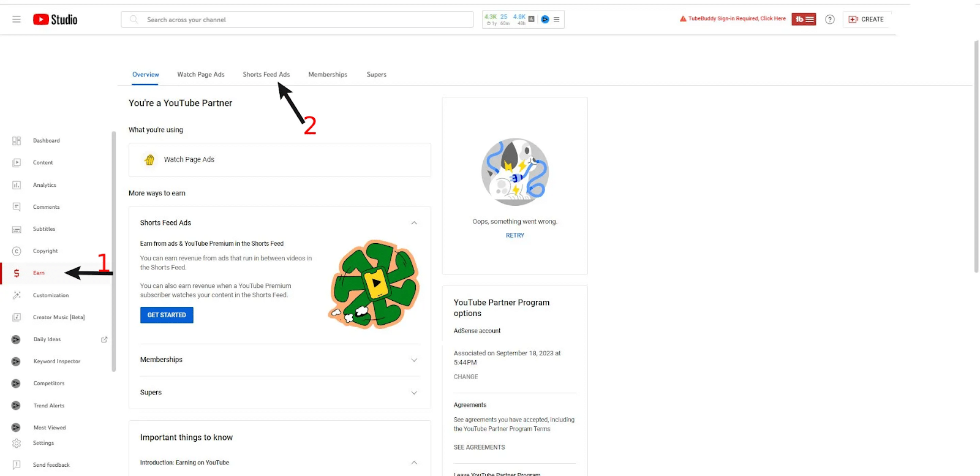Click the CREATE button
The image size is (980, 476).
tap(866, 20)
